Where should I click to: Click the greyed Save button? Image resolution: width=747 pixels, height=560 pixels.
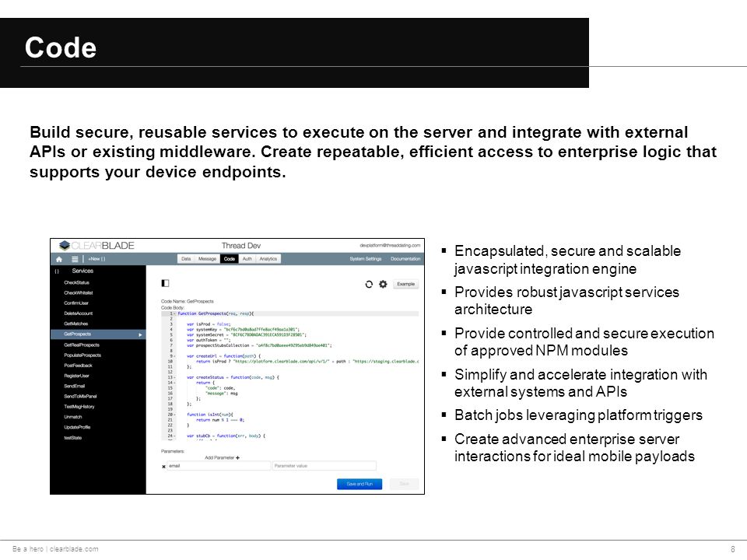pos(404,485)
